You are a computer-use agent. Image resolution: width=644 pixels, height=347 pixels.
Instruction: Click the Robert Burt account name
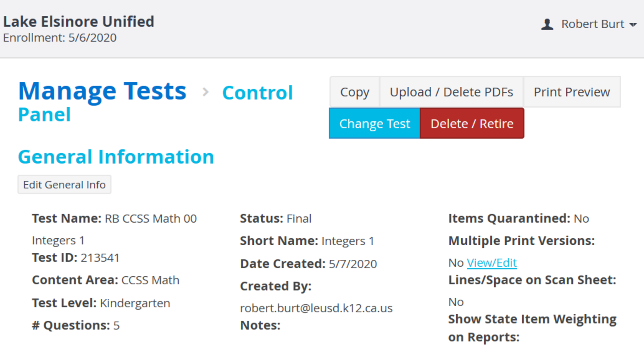click(592, 24)
